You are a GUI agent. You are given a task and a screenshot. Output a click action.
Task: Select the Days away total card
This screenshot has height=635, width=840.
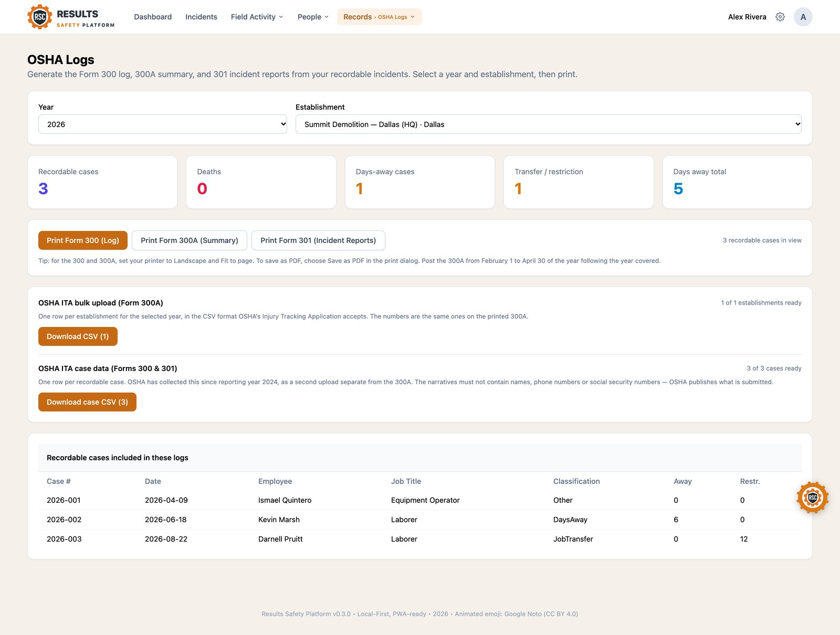pos(738,182)
